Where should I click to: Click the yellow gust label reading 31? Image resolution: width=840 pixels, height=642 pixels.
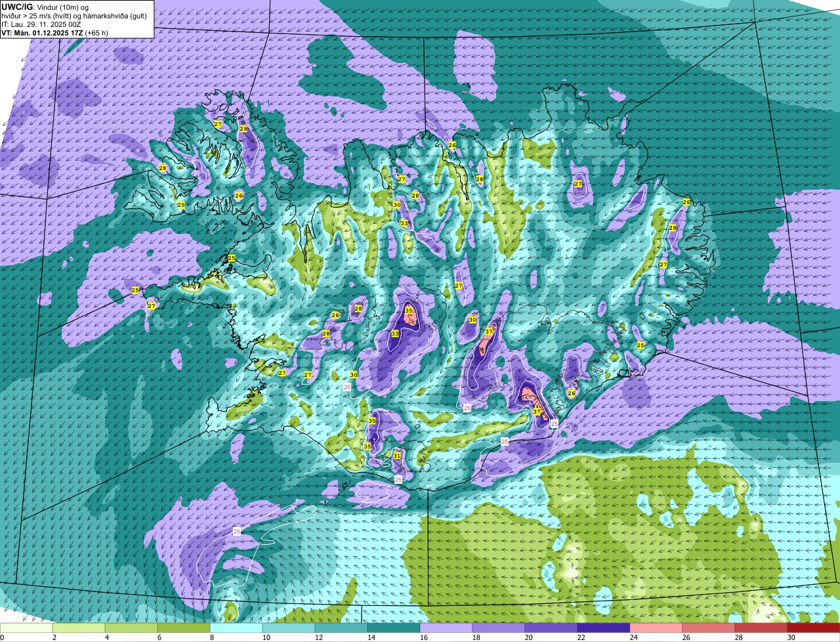397,456
